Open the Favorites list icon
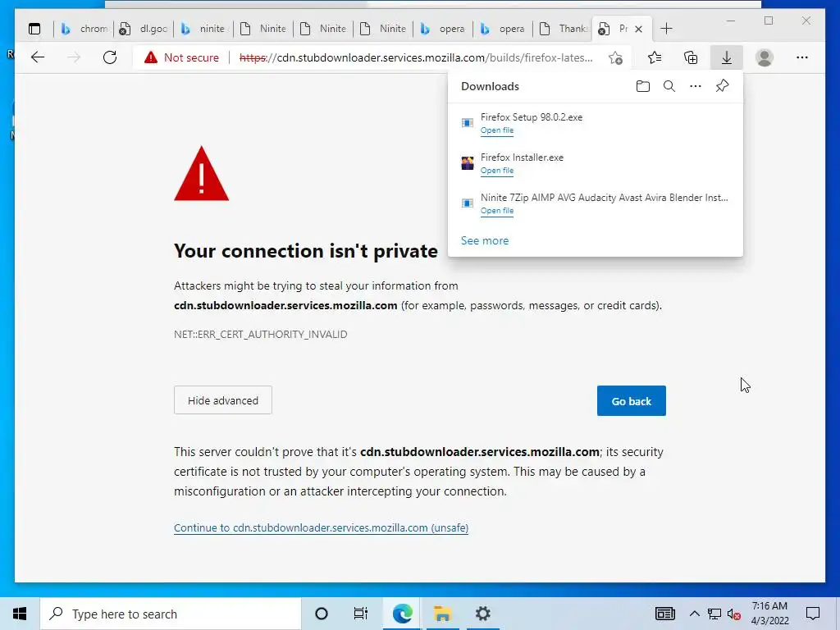Screen dimensions: 840x630 655,57
